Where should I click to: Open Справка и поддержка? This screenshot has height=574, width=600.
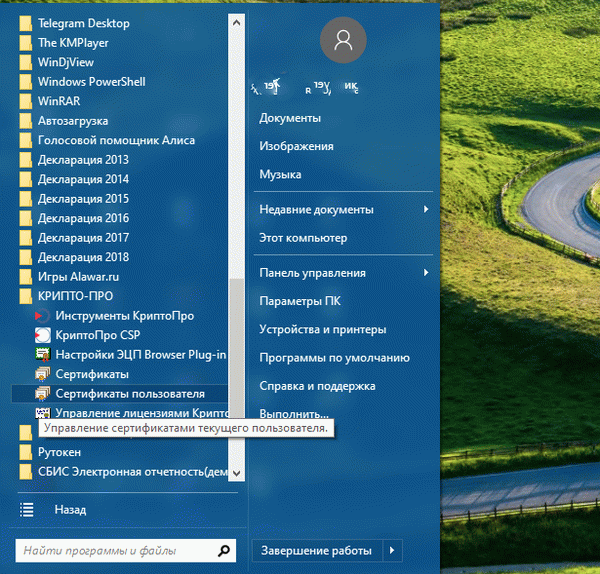[x=317, y=386]
